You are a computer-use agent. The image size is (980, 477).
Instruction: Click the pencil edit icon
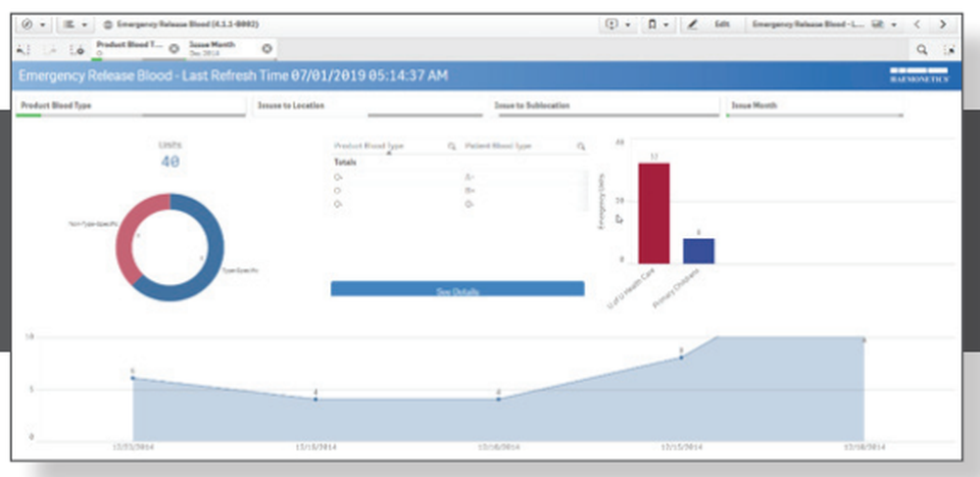(692, 24)
